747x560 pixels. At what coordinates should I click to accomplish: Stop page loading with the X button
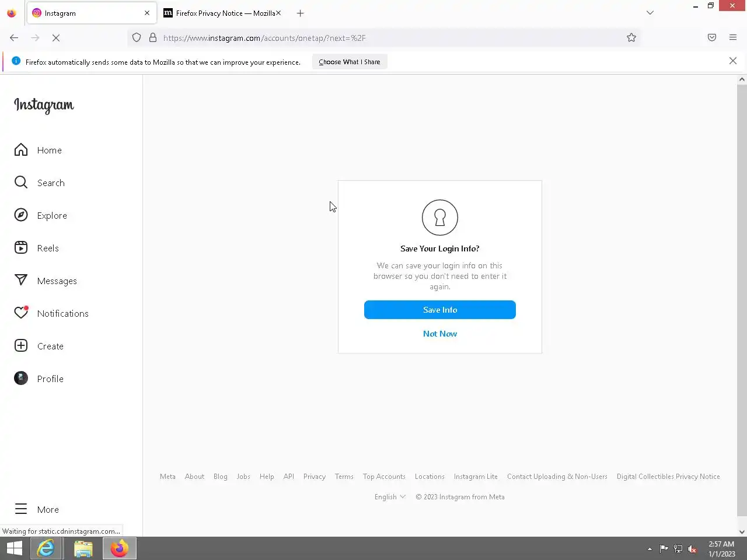pyautogui.click(x=56, y=38)
